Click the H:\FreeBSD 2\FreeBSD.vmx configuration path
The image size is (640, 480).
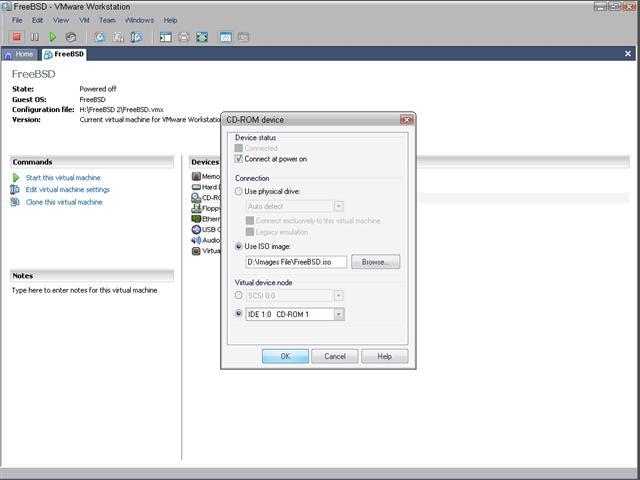(x=122, y=109)
